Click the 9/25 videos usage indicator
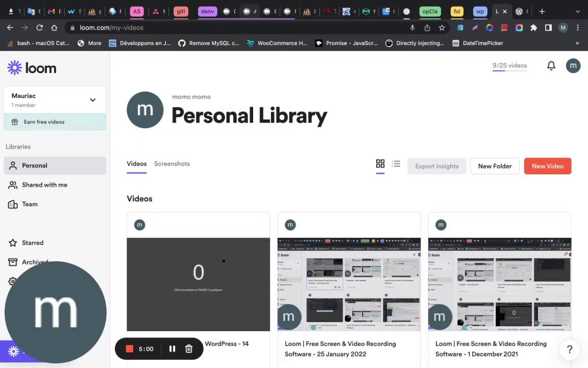Screen dimensions: 588x368 click(x=509, y=66)
